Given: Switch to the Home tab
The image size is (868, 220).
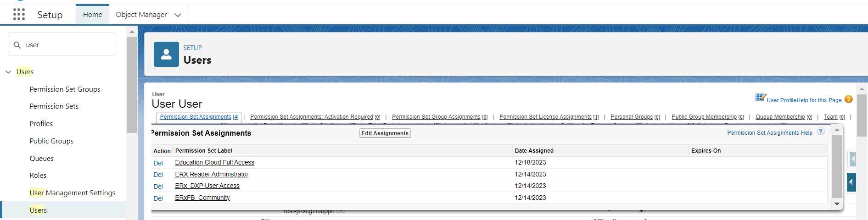Looking at the screenshot, I should click(92, 15).
